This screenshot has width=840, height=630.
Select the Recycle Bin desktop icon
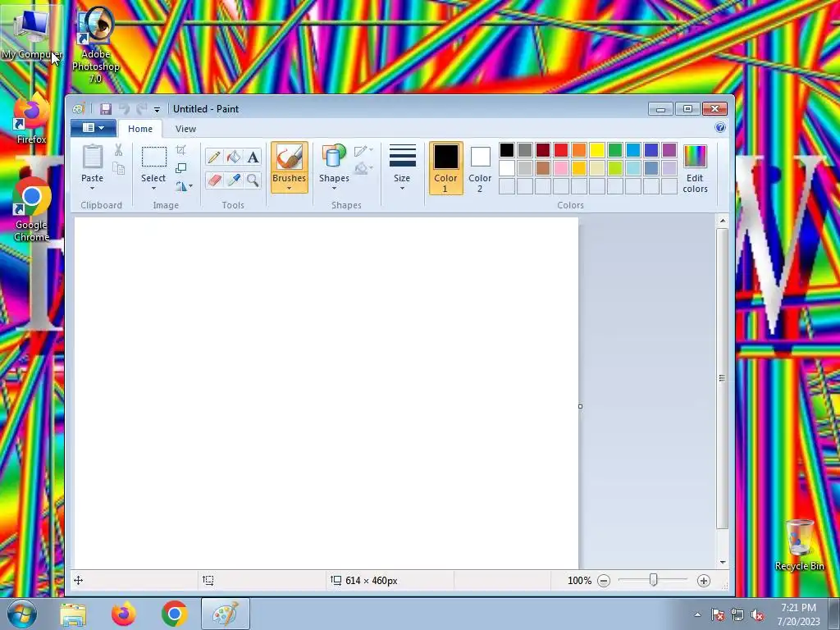click(x=799, y=544)
